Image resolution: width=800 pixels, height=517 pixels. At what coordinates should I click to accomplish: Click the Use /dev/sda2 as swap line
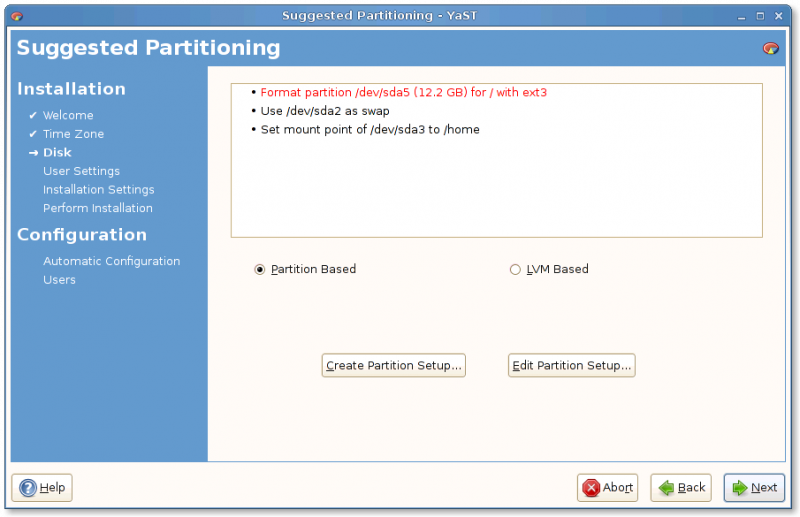click(x=325, y=111)
